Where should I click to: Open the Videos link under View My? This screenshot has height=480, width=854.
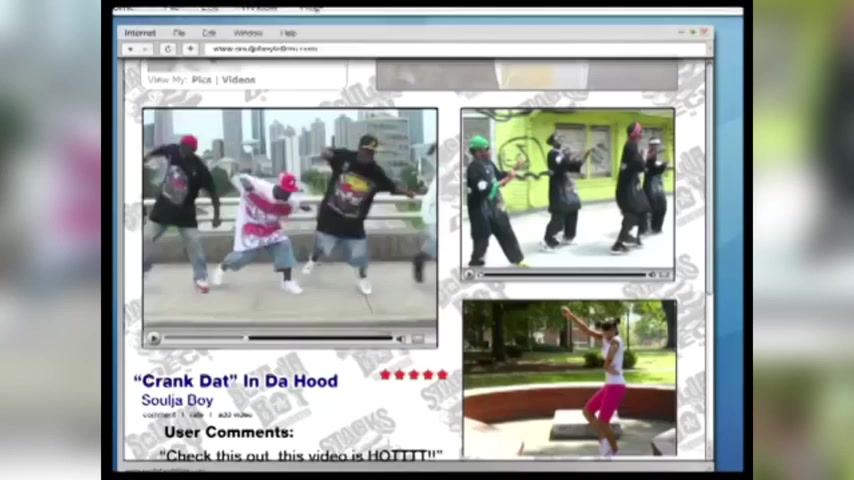point(238,80)
